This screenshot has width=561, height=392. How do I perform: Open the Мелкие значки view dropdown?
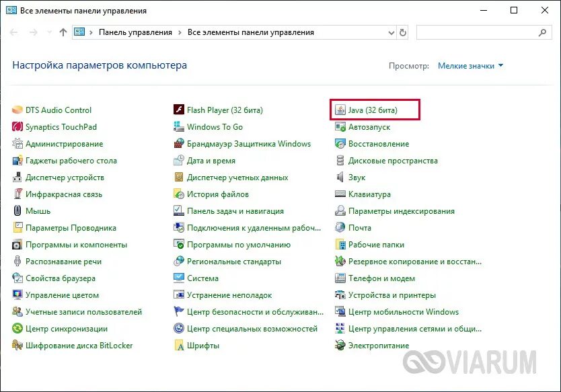pos(470,66)
